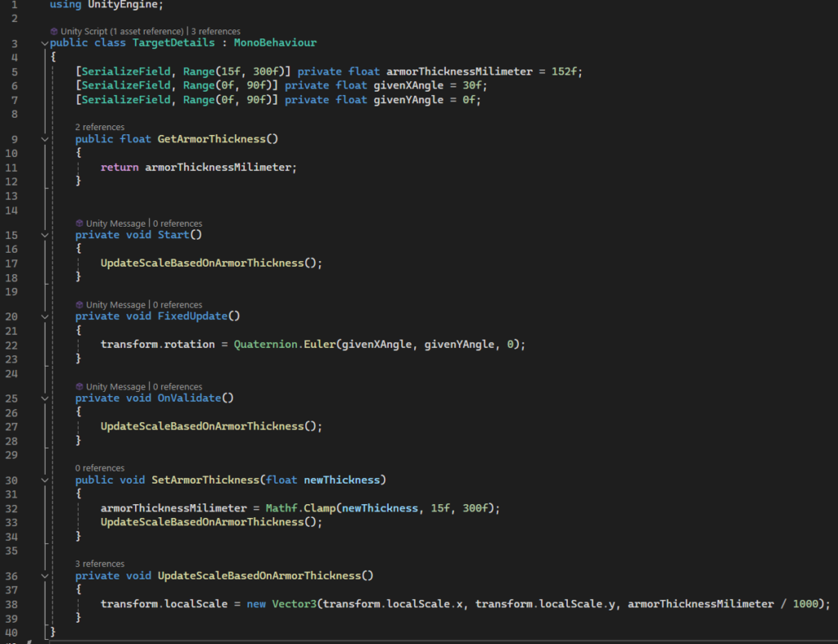Open 3 references link above UpdateScaleBasedOnArmorThickness
Screen dimensions: 838x644
tap(100, 564)
